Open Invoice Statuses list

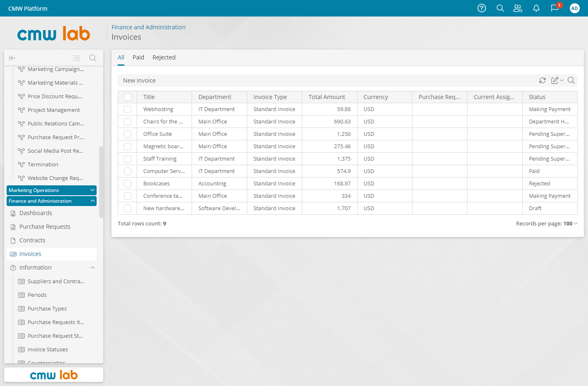point(48,350)
